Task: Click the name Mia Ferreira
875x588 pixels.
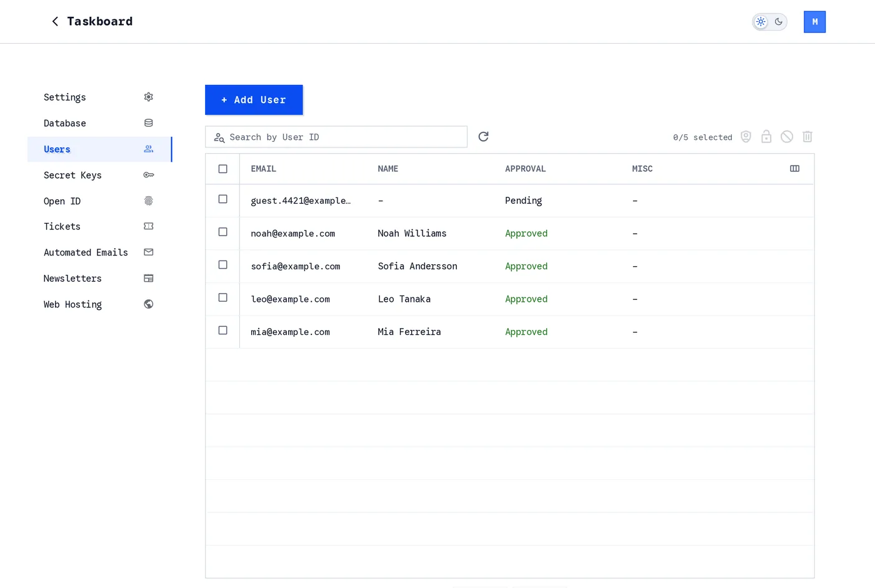Action: pyautogui.click(x=409, y=332)
